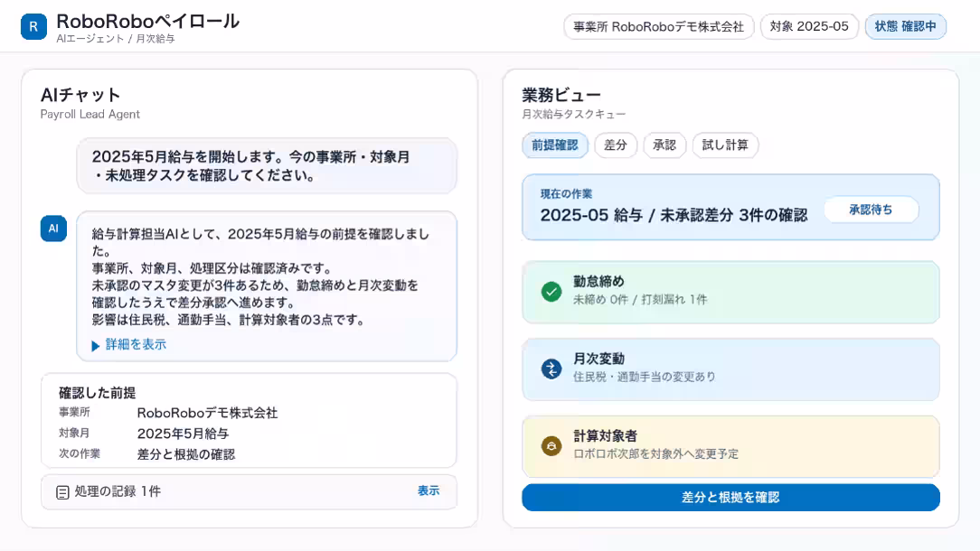This screenshot has height=551, width=980.
Task: Click the RoboRoboペイロール app title
Action: click(x=148, y=22)
